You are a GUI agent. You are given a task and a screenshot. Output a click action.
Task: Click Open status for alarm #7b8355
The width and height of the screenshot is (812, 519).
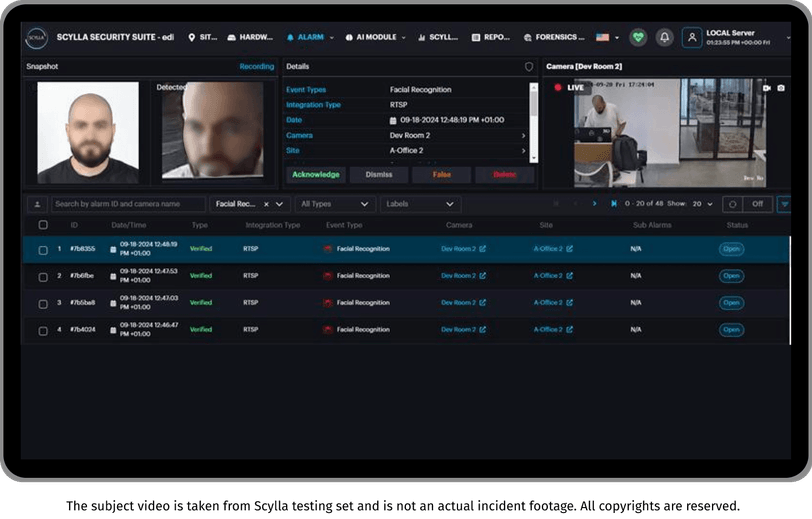click(731, 249)
